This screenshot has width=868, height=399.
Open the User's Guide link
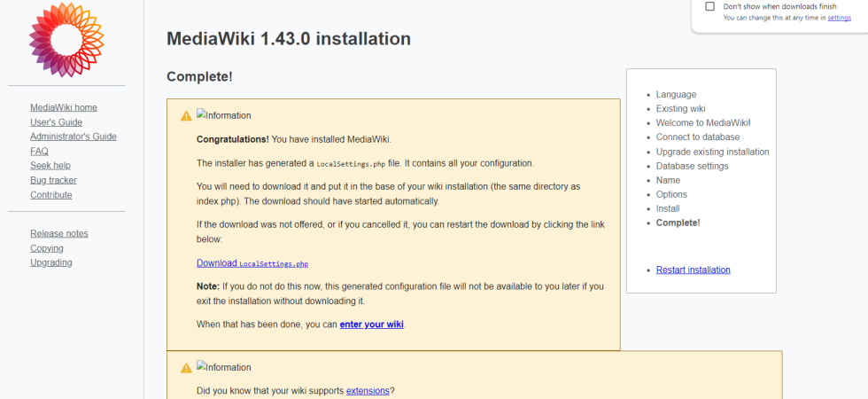(57, 122)
